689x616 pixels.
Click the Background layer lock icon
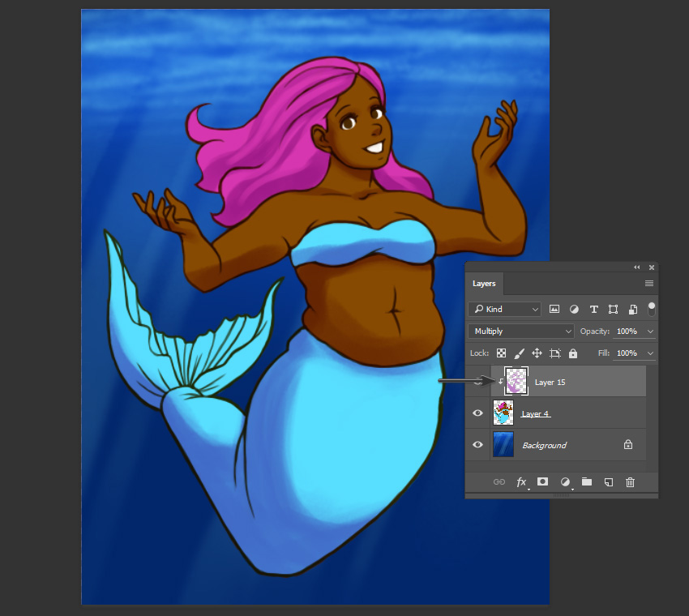pos(628,444)
